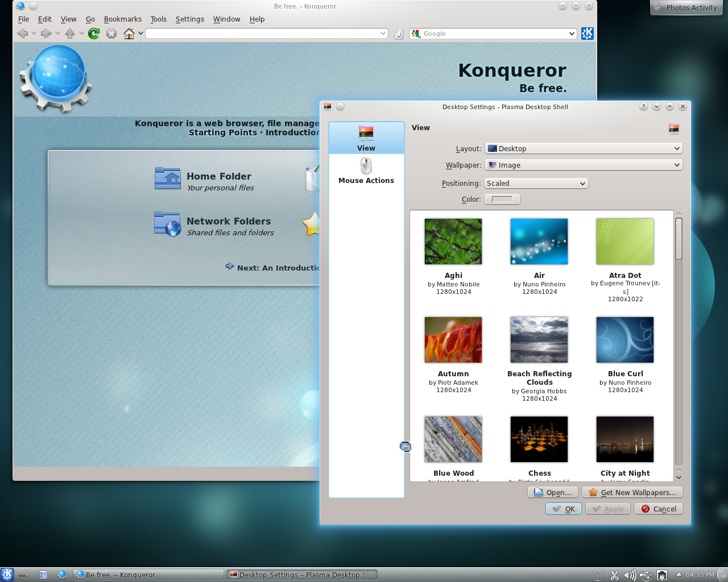728x582 pixels.
Task: Click the wallpaper list vertical scrollbar handle
Action: [679, 239]
